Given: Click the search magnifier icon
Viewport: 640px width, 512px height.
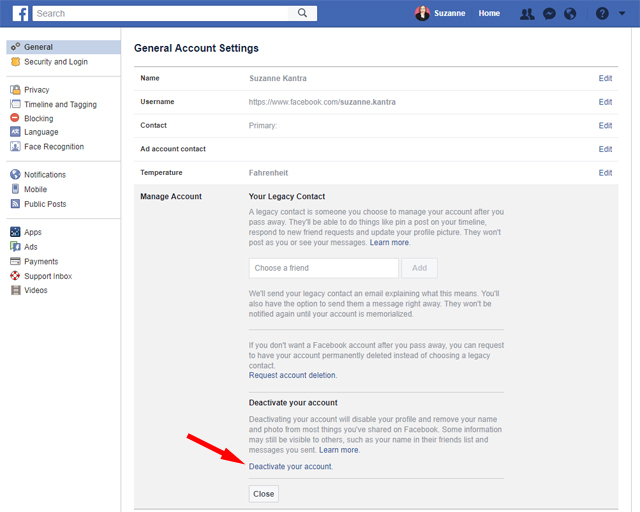Looking at the screenshot, I should tap(304, 14).
